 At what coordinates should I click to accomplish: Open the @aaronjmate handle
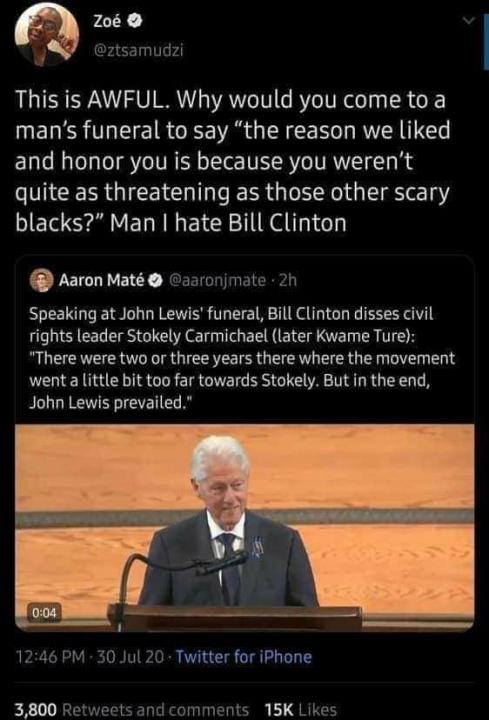point(218,280)
